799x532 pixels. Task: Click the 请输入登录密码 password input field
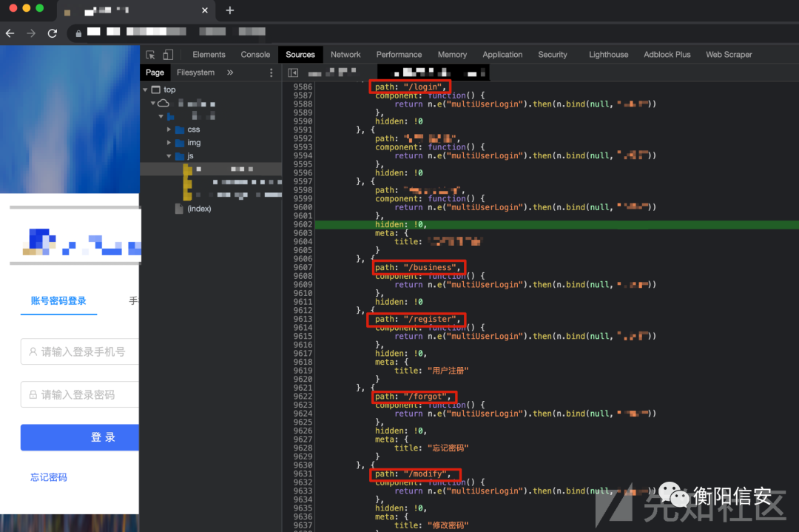point(80,394)
